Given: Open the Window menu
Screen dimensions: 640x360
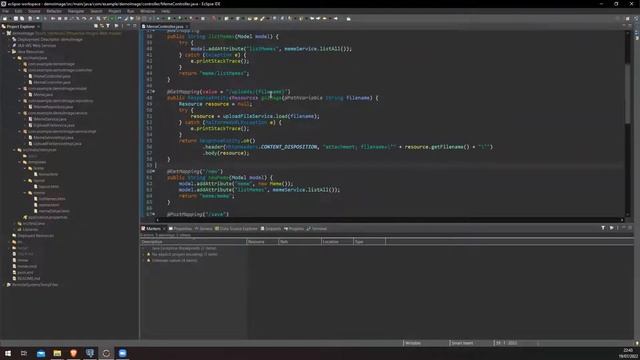Looking at the screenshot, I should [148, 11].
